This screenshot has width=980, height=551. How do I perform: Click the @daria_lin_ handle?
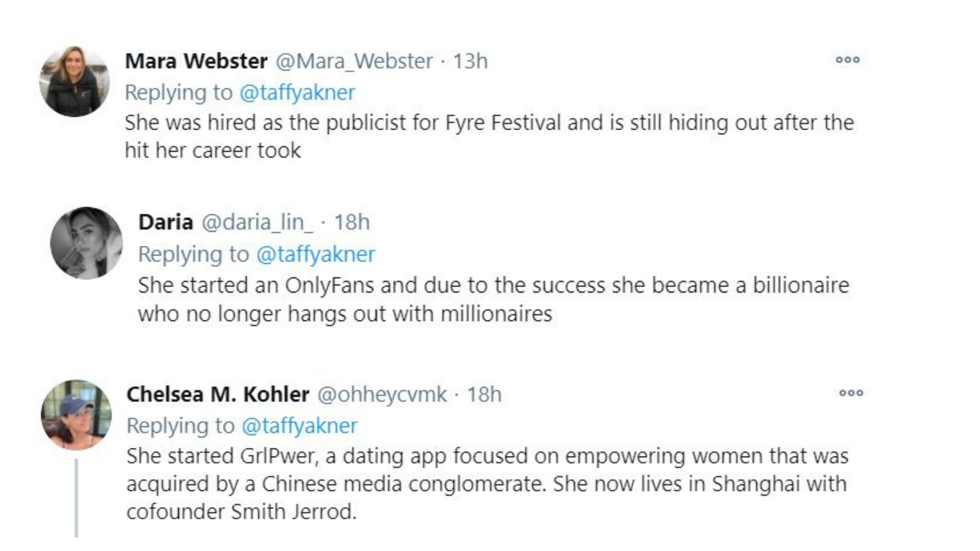(x=257, y=222)
